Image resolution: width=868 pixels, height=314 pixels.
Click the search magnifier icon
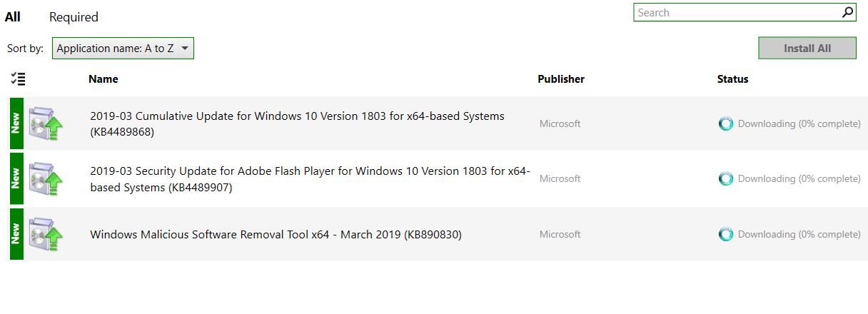[847, 12]
